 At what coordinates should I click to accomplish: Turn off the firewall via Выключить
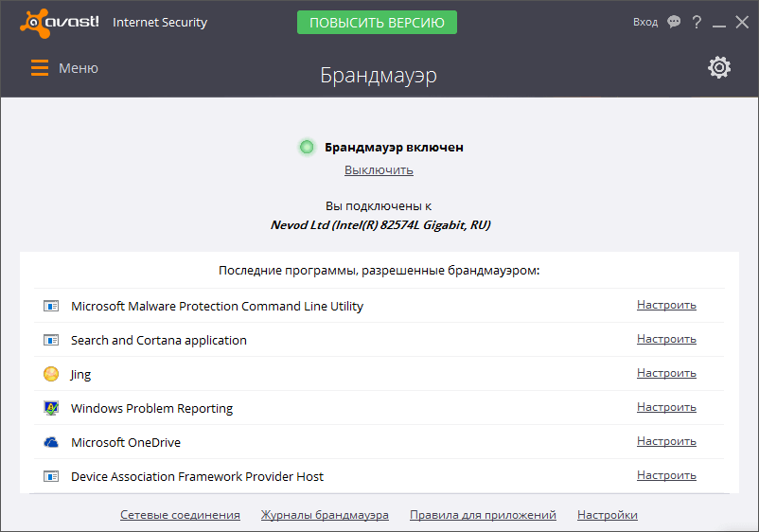379,170
